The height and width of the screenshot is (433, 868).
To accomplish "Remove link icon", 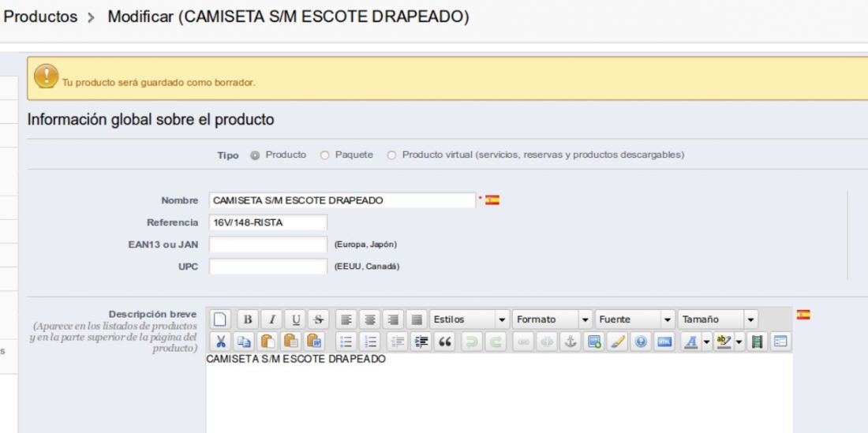I will (x=546, y=342).
